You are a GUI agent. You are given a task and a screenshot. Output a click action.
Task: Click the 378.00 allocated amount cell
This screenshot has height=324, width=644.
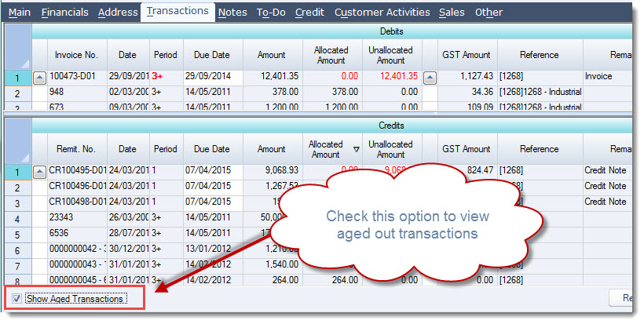[x=332, y=92]
